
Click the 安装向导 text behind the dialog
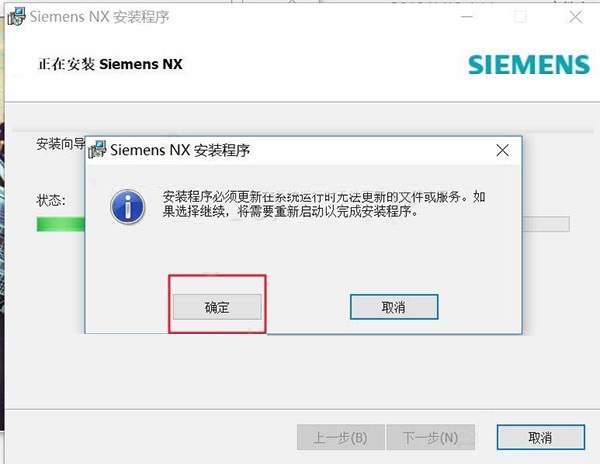point(60,144)
